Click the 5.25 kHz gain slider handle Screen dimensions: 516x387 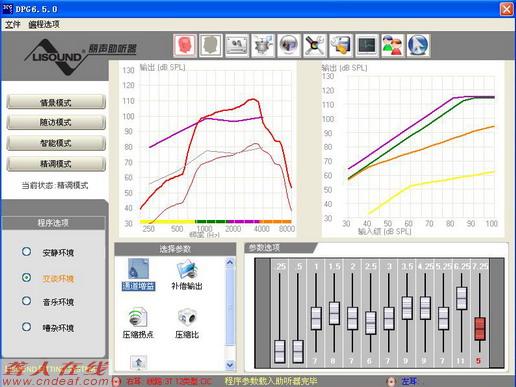tap(443, 318)
